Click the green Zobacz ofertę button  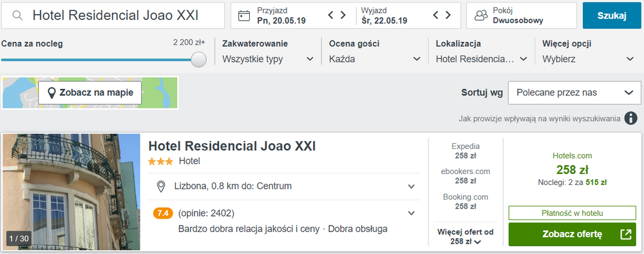572,234
